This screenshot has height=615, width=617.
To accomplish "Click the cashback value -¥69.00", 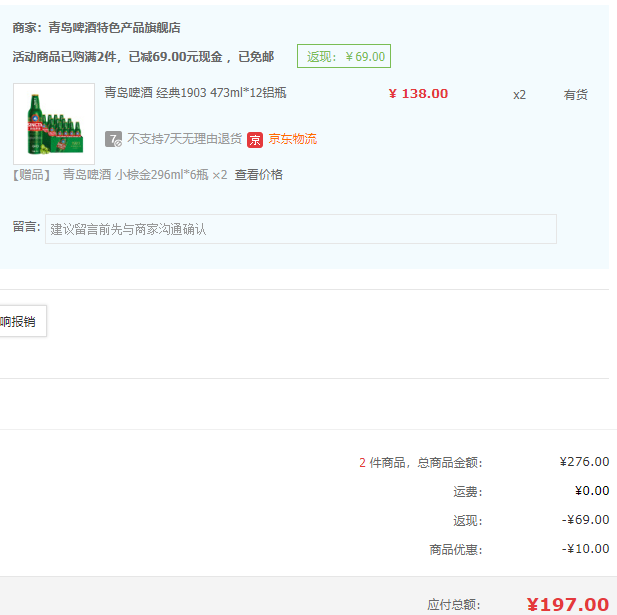I will (x=586, y=520).
